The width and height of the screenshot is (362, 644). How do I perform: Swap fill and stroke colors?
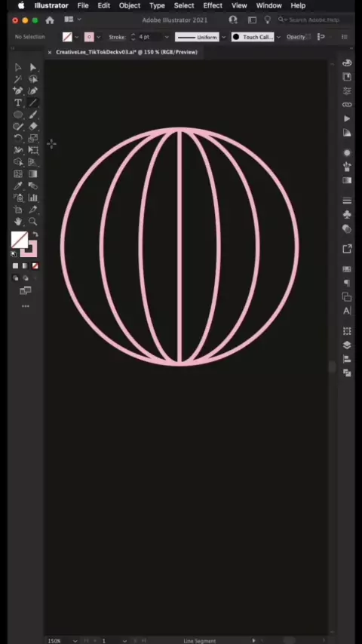point(35,235)
